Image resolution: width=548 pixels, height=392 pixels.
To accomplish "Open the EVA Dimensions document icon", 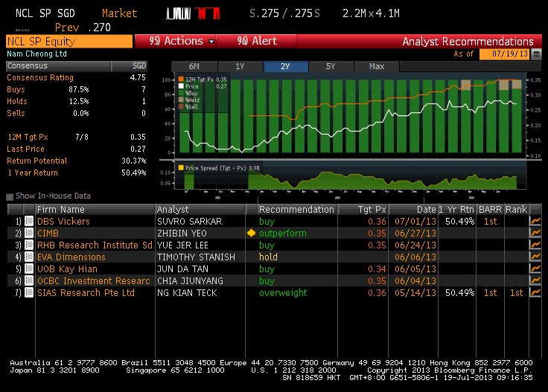I will coord(29,257).
